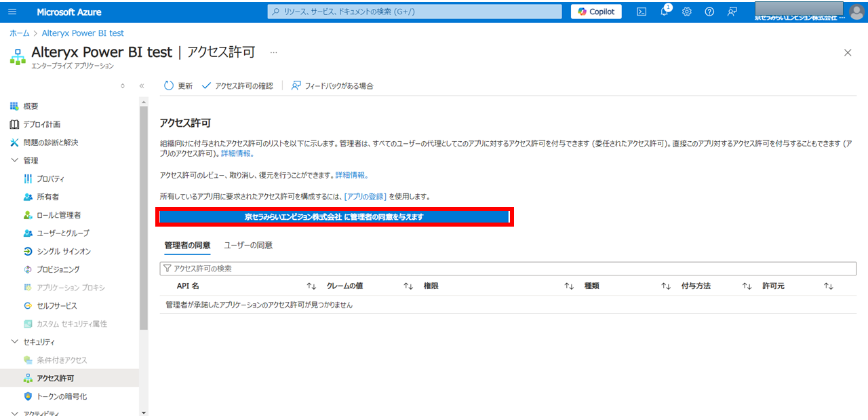This screenshot has width=868, height=420.
Task: Click アクセス許可の確認 in toolbar
Action: coord(237,85)
